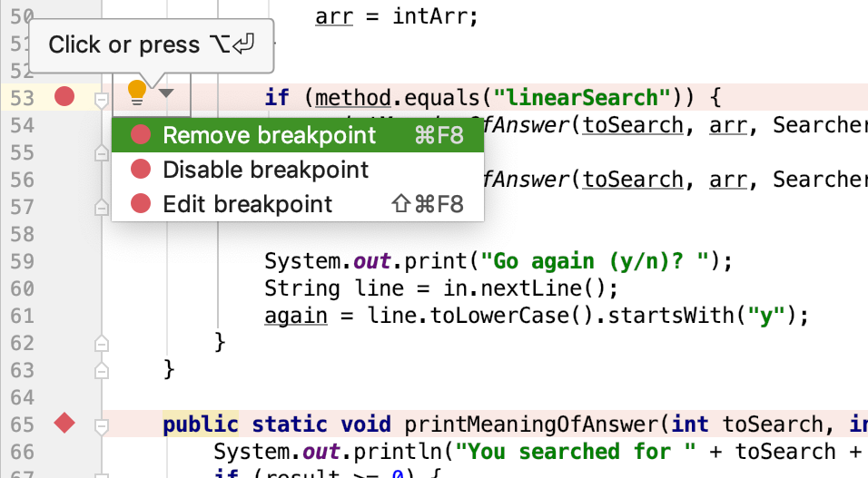Collapse the method fold marker at line 65
The height and width of the screenshot is (478, 868).
click(x=101, y=426)
